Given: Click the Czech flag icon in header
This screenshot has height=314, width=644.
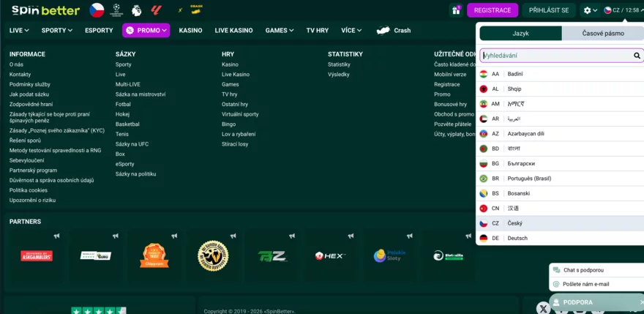Looking at the screenshot, I should [x=97, y=10].
